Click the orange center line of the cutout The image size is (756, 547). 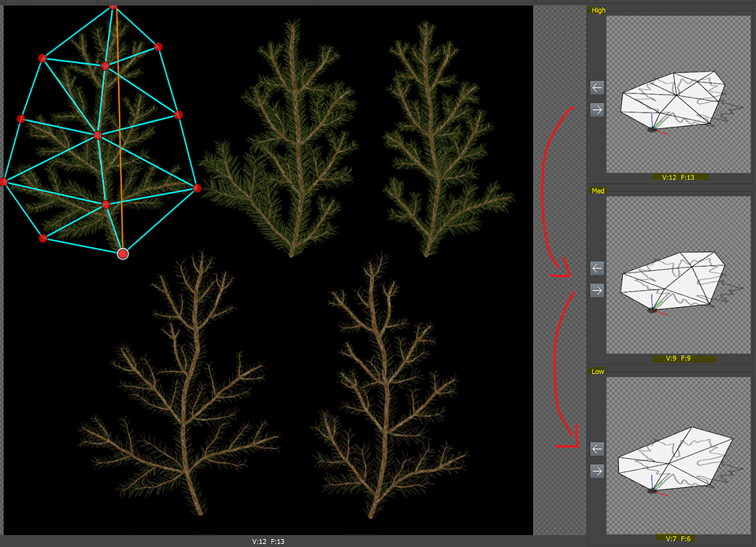point(119,130)
